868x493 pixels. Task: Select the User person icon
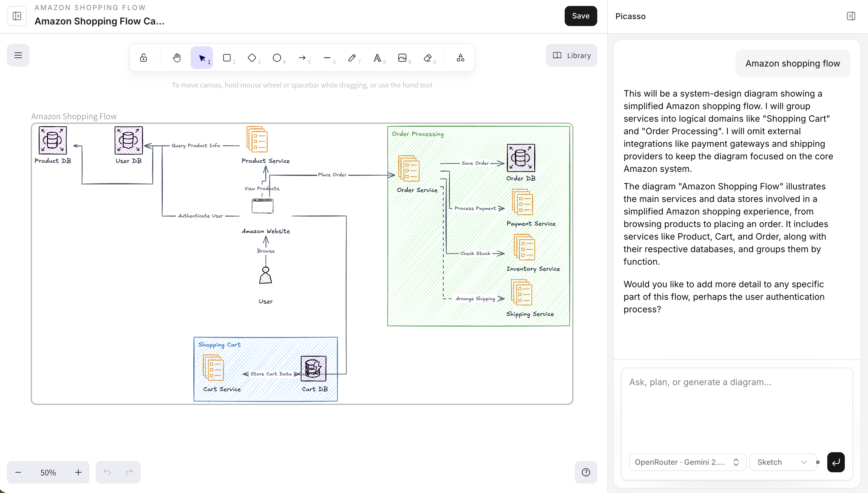(265, 275)
